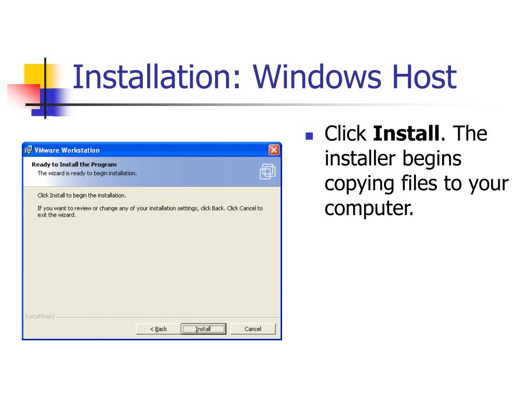The image size is (532, 399).
Task: Click the wizard is ready subtitle text
Action: click(87, 173)
